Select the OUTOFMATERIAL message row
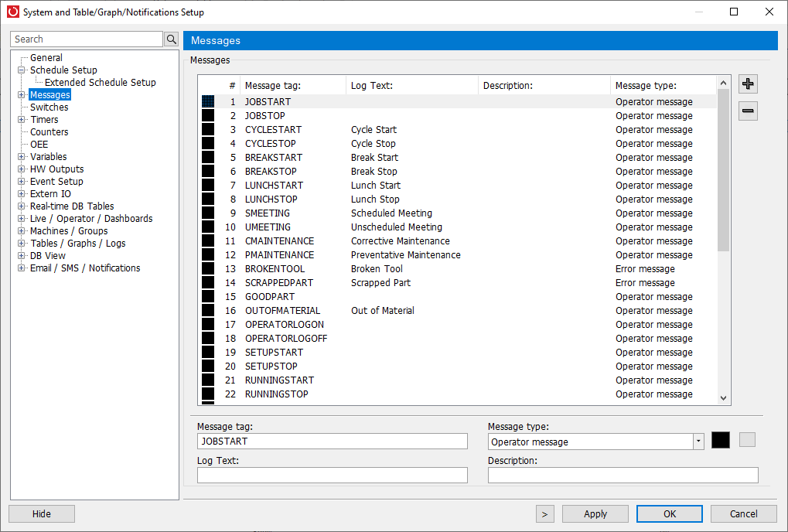The width and height of the screenshot is (788, 532). click(x=459, y=310)
